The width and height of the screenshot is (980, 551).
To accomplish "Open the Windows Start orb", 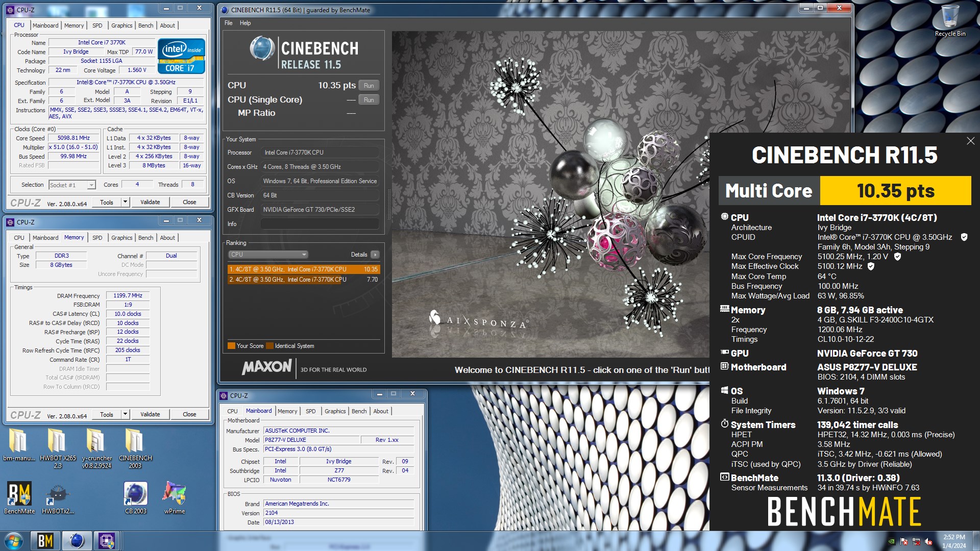I will pyautogui.click(x=14, y=541).
